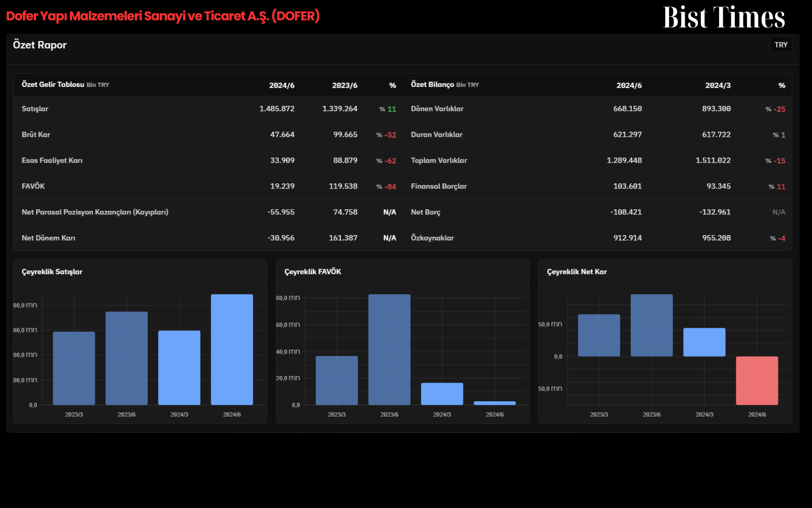Image resolution: width=812 pixels, height=508 pixels.
Task: Select the Satışlar 2023/6 value 1.339.264
Action: [x=340, y=109]
